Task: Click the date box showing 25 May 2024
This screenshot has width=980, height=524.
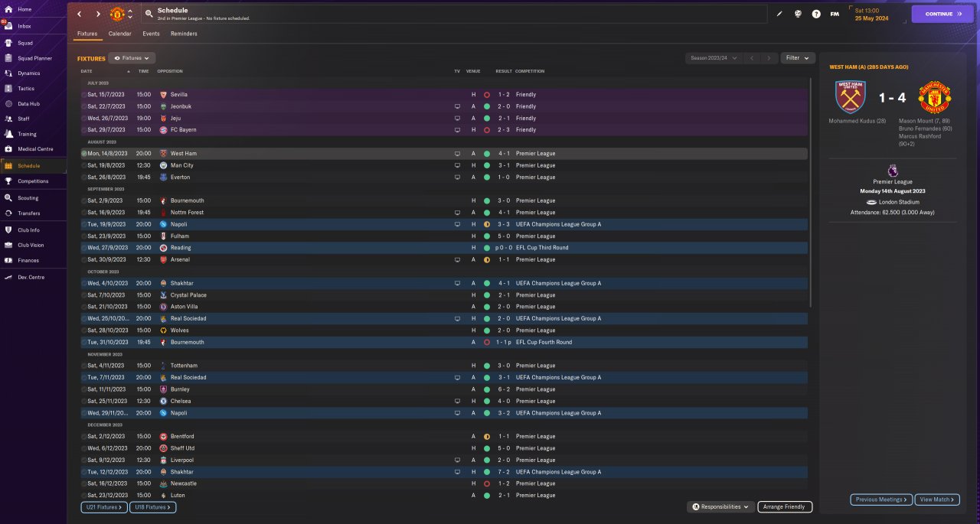Action: (x=876, y=14)
